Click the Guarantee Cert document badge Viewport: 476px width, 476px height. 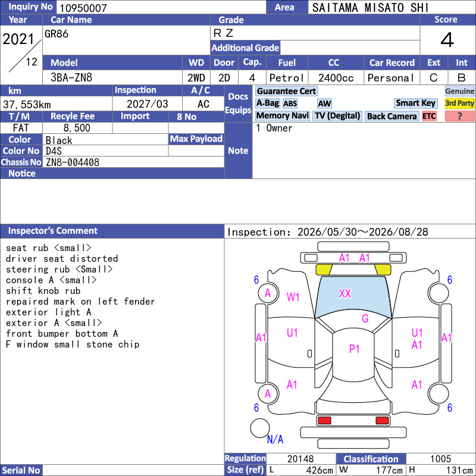tap(286, 92)
